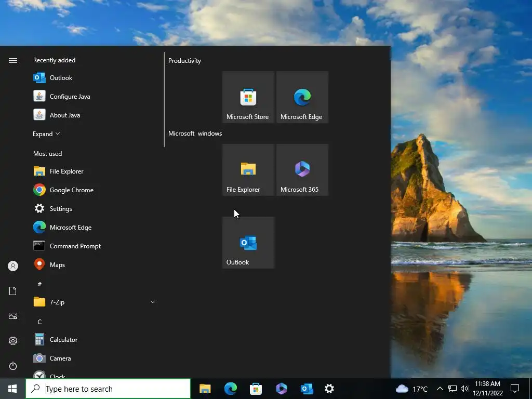This screenshot has width=532, height=399.
Task: Launch Google Chrome from Most used
Action: coord(94,190)
